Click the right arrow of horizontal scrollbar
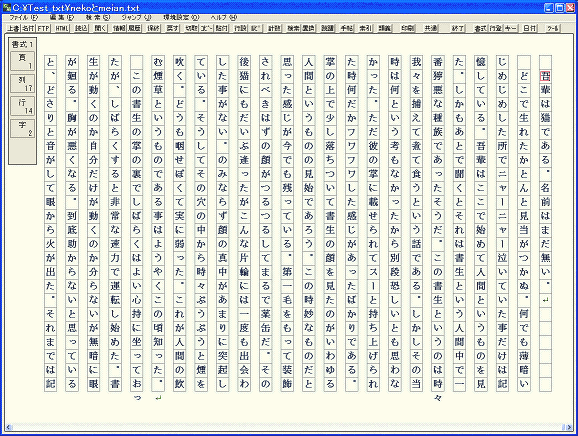 click(569, 427)
